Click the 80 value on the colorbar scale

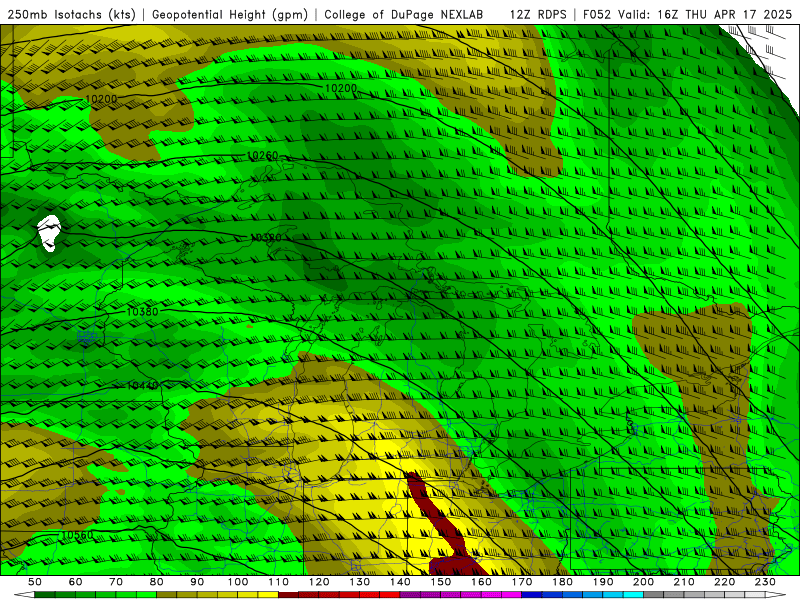[157, 582]
